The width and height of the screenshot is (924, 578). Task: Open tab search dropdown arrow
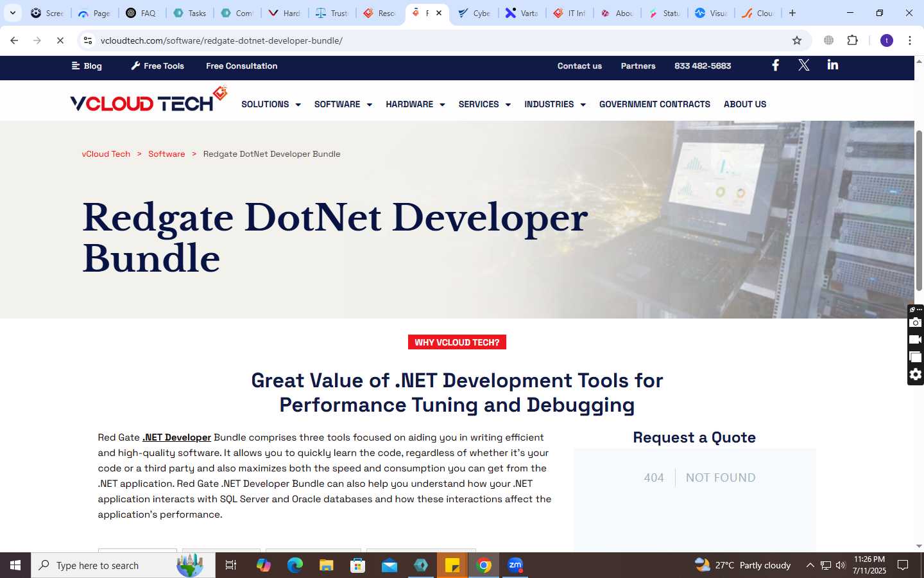pyautogui.click(x=12, y=13)
